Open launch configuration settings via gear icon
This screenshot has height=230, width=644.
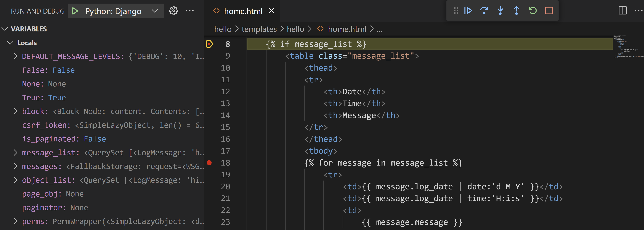pos(174,11)
